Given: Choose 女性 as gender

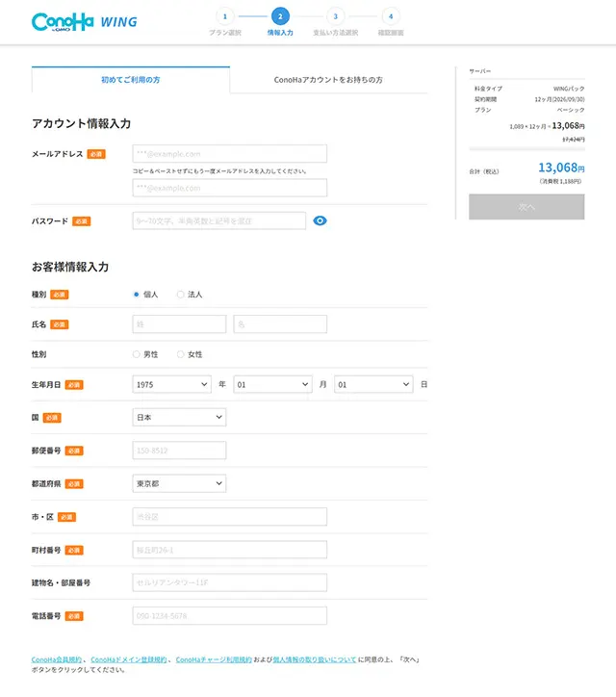Looking at the screenshot, I should tap(181, 354).
